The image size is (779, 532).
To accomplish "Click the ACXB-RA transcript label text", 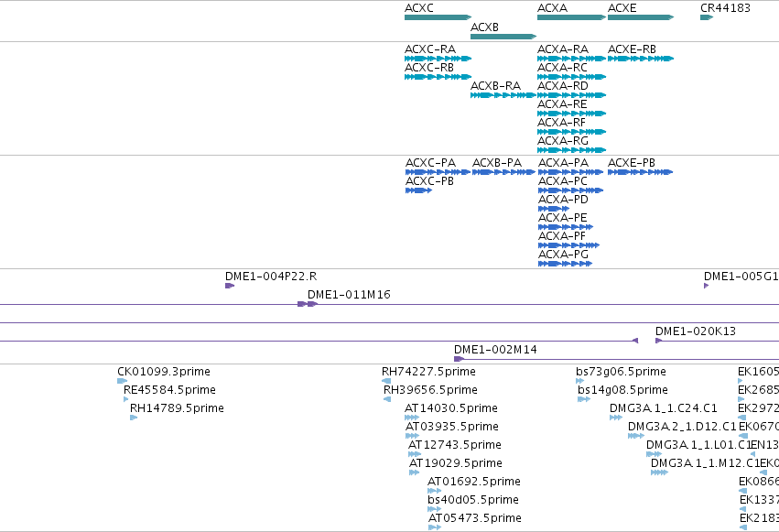I will pyautogui.click(x=495, y=86).
